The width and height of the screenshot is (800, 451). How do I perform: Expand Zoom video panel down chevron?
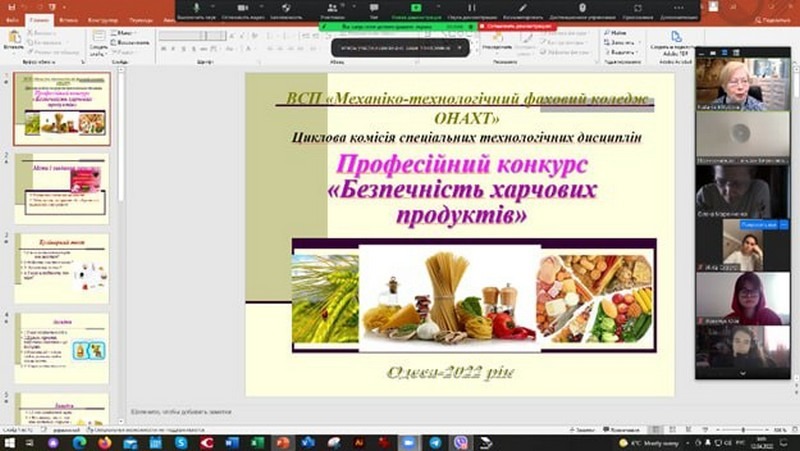point(743,373)
